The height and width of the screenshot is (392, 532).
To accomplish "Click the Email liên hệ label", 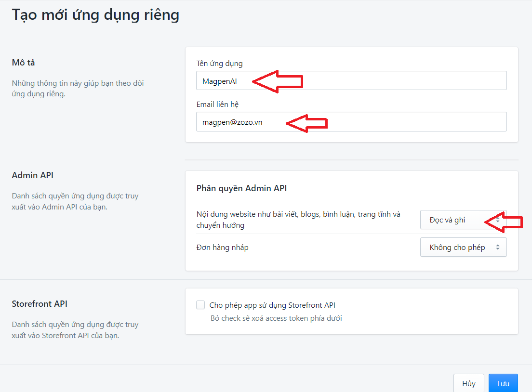I will (x=217, y=105).
